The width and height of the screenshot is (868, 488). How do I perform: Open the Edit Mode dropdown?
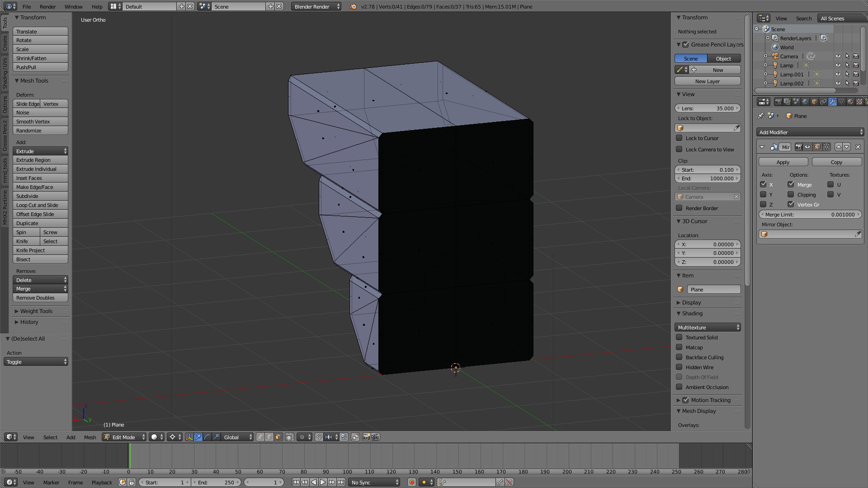point(124,437)
